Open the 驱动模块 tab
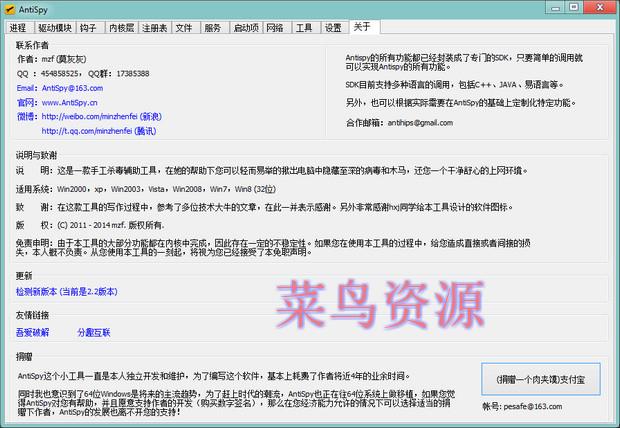 55,28
